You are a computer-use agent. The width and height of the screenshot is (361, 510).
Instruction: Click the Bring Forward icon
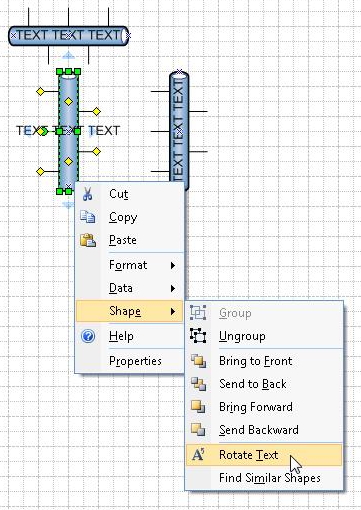coord(198,407)
